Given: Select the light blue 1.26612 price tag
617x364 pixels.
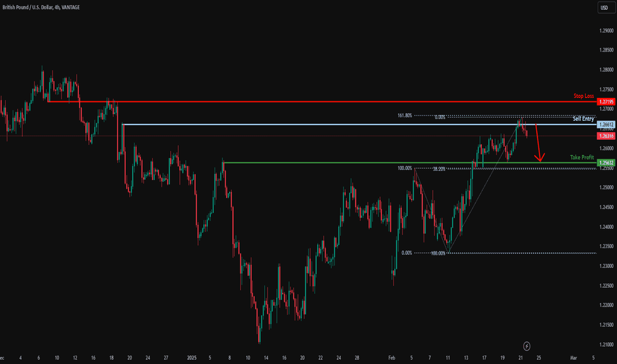Looking at the screenshot, I should tap(606, 124).
